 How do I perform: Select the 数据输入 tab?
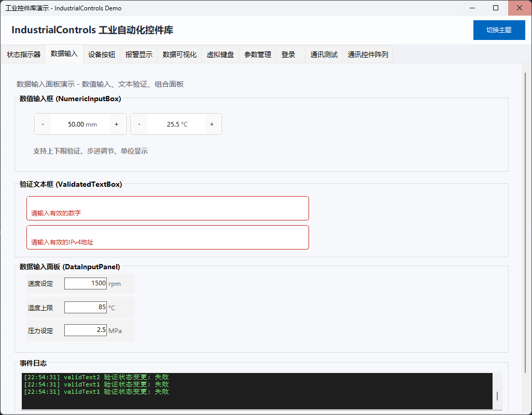[64, 53]
